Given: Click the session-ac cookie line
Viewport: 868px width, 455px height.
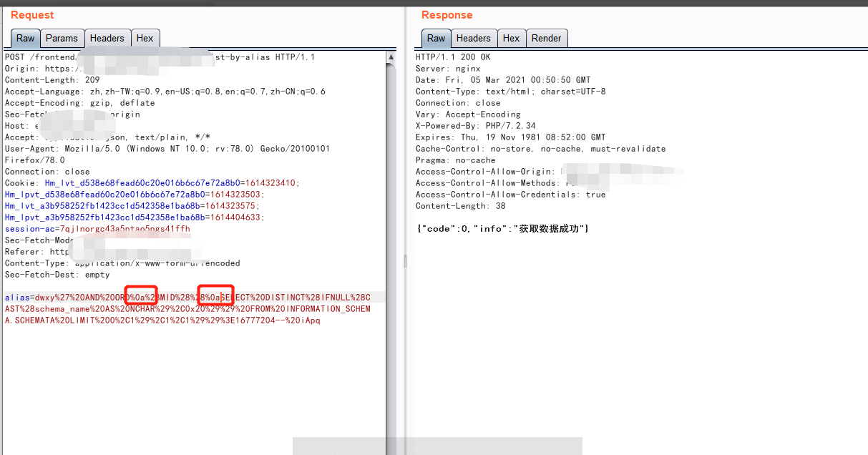Looking at the screenshot, I should [97, 229].
